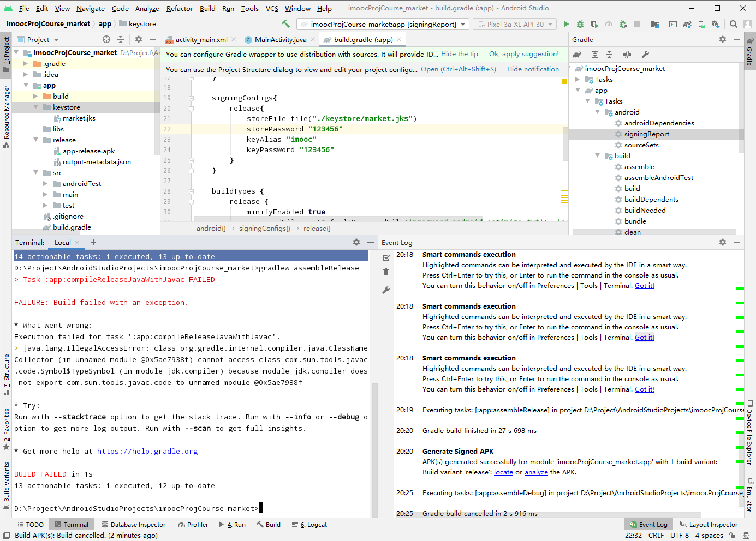
Task: Expand the androidTest folder
Action: 45,184
